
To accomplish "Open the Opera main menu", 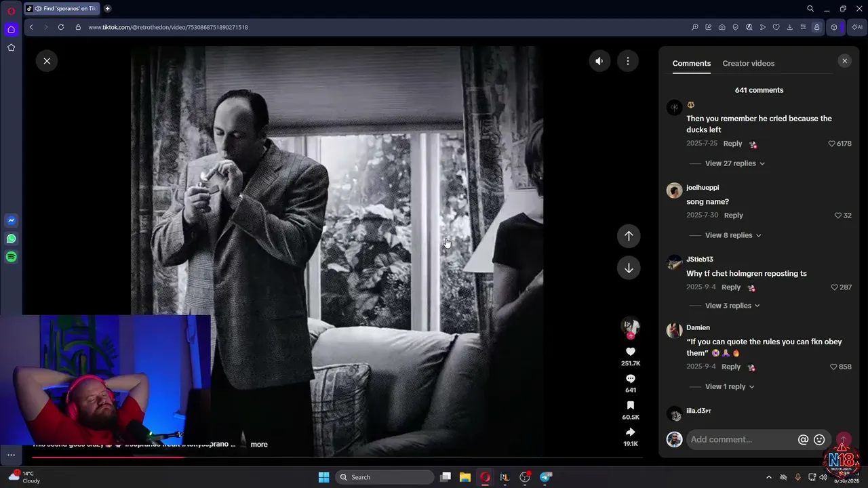I will [11, 11].
